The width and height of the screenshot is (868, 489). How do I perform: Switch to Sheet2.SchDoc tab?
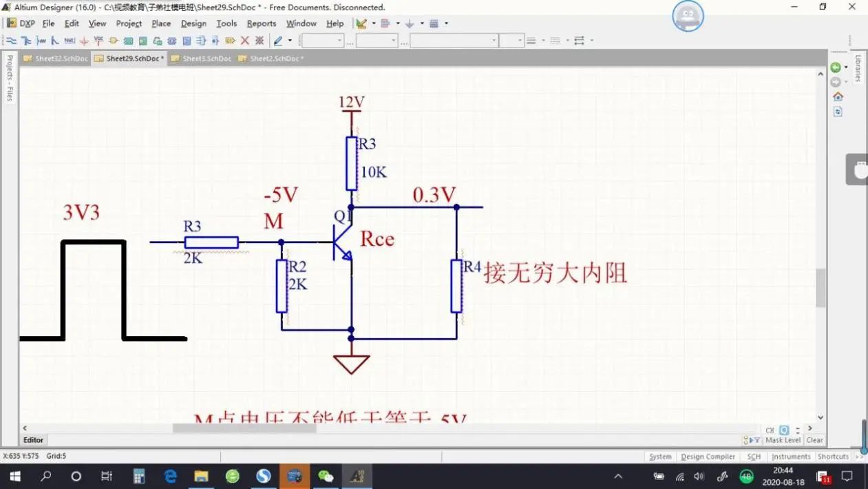coord(270,59)
